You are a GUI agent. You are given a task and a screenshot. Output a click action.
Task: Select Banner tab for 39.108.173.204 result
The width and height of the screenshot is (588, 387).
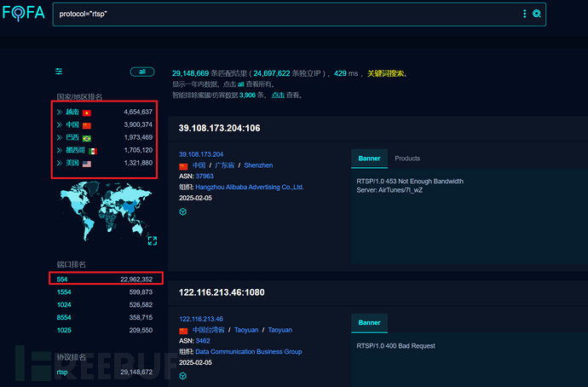(369, 159)
